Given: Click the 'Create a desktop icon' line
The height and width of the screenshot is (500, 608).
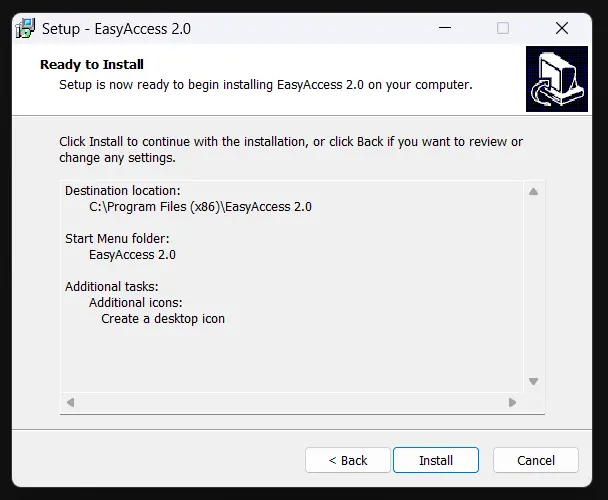Looking at the screenshot, I should [163, 319].
